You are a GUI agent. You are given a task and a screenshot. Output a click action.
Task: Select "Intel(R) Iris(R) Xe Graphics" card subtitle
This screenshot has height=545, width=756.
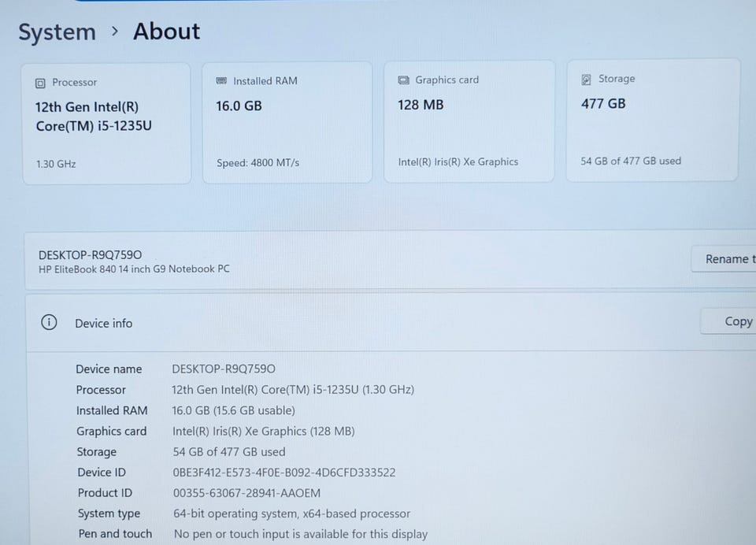click(458, 162)
